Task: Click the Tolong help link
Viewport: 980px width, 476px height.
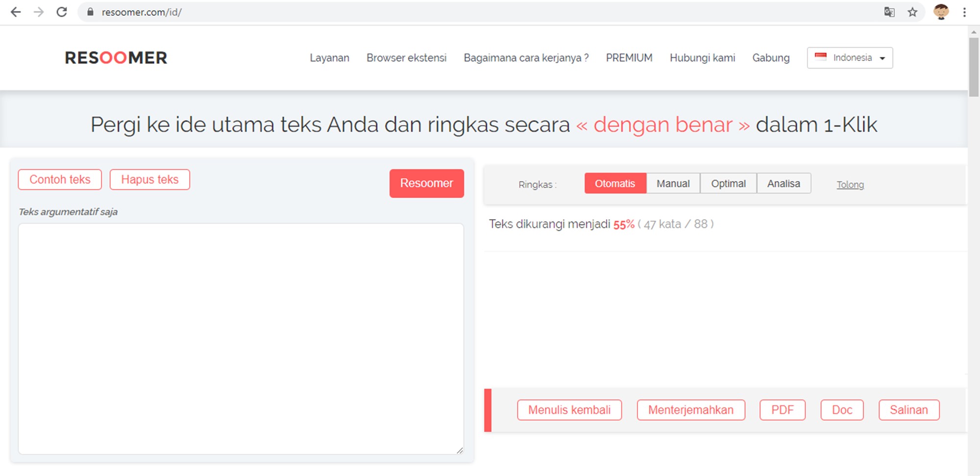Action: [x=850, y=185]
